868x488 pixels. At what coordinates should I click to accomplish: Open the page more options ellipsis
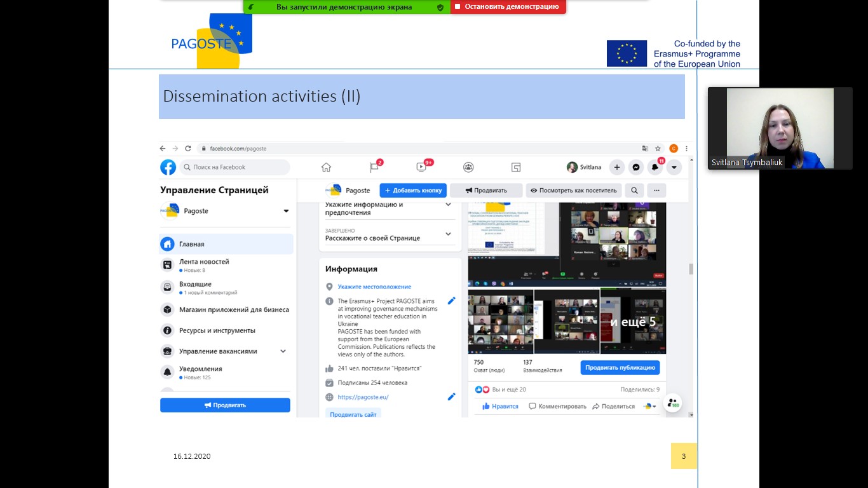656,190
